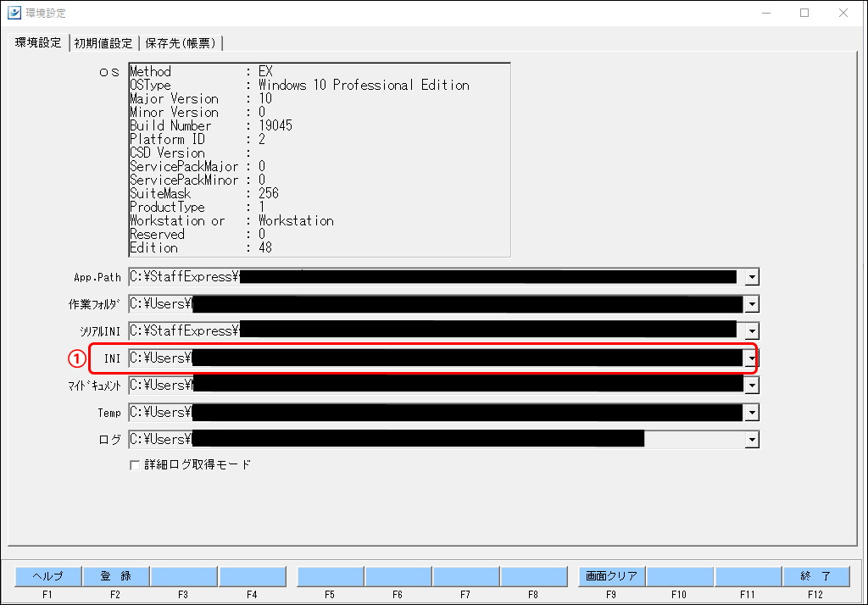Image resolution: width=868 pixels, height=605 pixels.
Task: Enable the 詳細ログ取得モード checkbox
Action: 135,465
